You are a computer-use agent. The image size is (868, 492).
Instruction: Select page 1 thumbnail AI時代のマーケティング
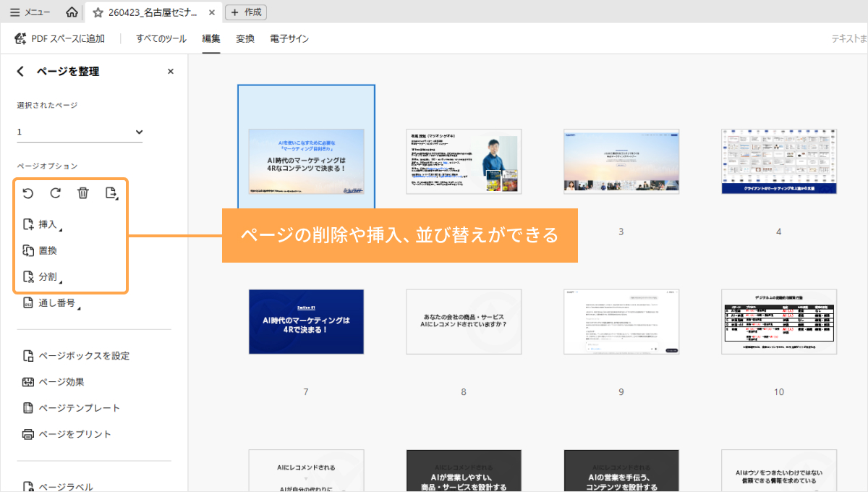[306, 161]
